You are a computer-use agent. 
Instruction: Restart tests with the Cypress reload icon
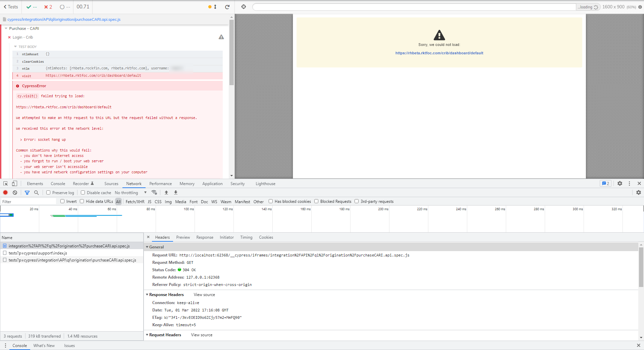coord(227,7)
